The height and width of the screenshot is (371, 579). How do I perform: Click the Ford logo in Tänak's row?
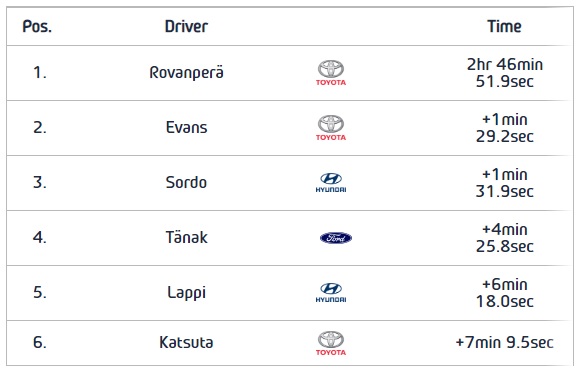(336, 238)
